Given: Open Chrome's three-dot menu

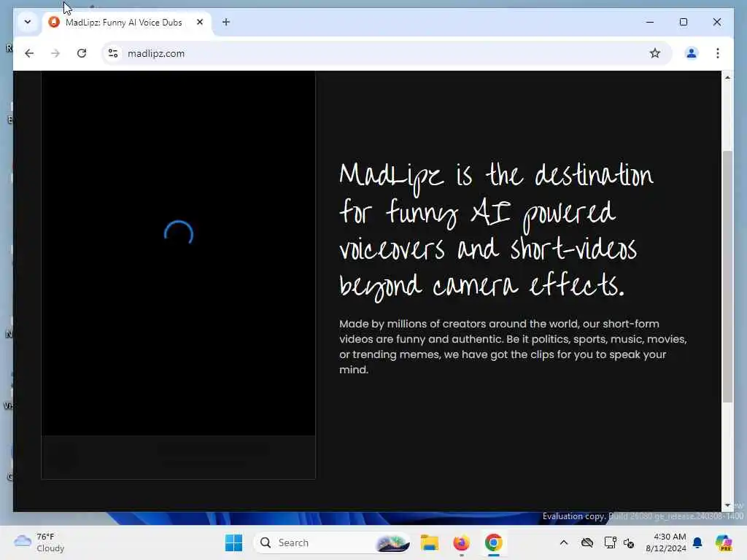Looking at the screenshot, I should tap(718, 53).
